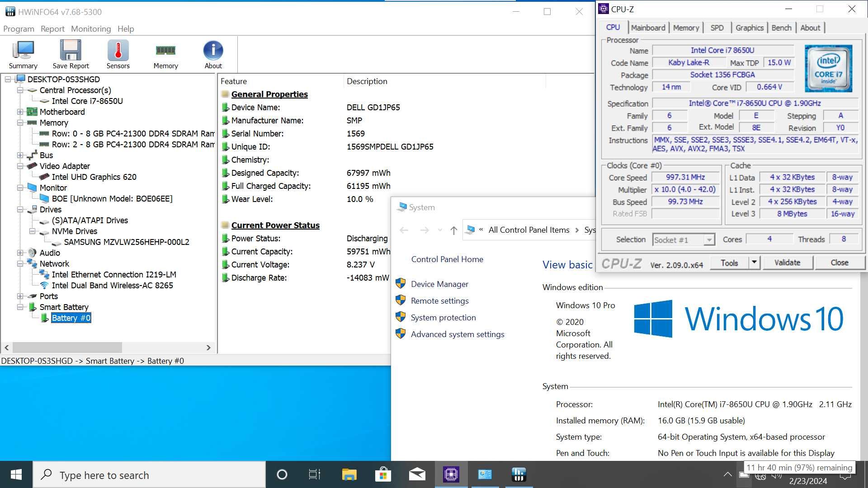The height and width of the screenshot is (488, 868).
Task: Open Device Manager link
Action: click(439, 284)
